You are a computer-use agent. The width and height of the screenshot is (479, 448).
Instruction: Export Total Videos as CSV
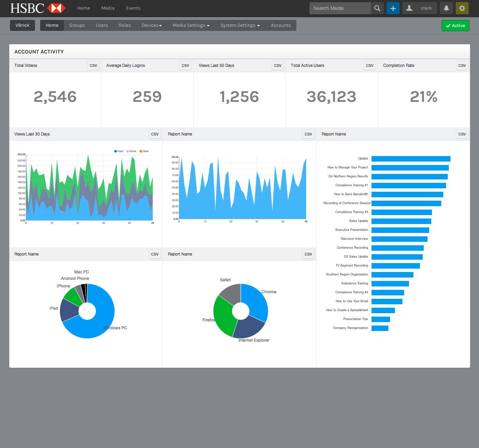point(93,66)
